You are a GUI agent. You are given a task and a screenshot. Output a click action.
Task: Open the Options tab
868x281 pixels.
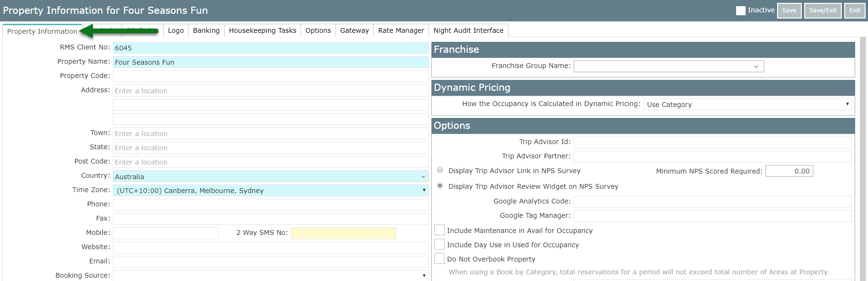[x=318, y=30]
